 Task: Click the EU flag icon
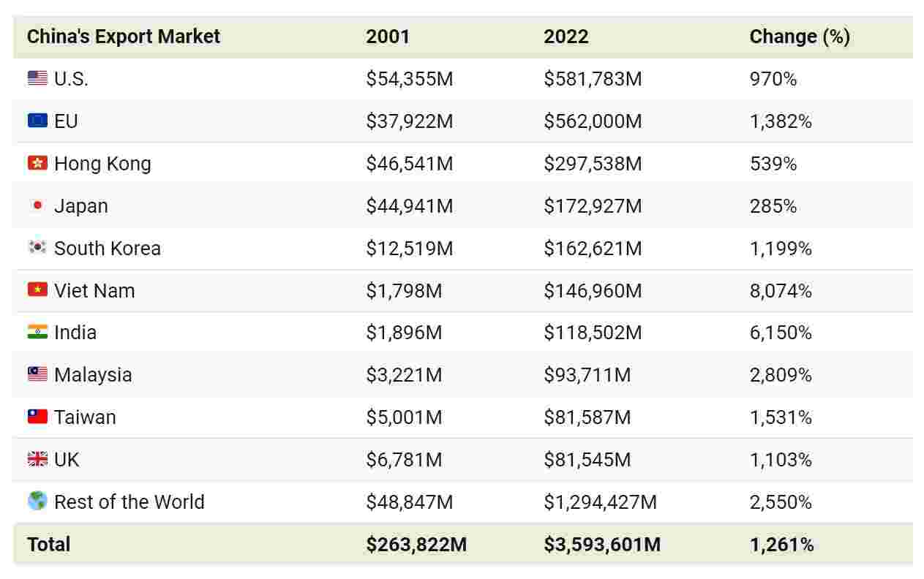coord(37,121)
